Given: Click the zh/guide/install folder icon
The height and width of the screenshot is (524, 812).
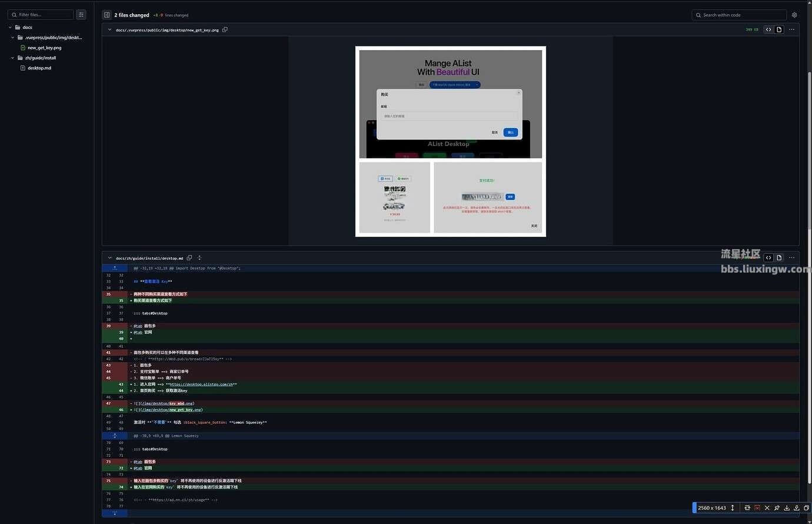Looking at the screenshot, I should click(21, 58).
